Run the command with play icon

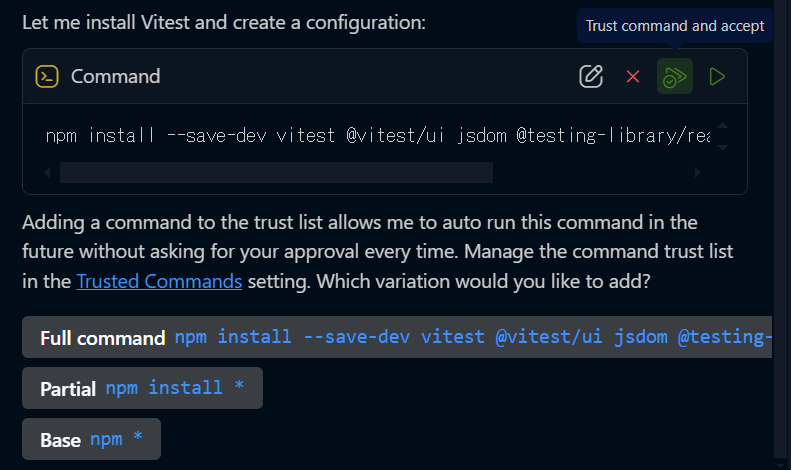[717, 76]
